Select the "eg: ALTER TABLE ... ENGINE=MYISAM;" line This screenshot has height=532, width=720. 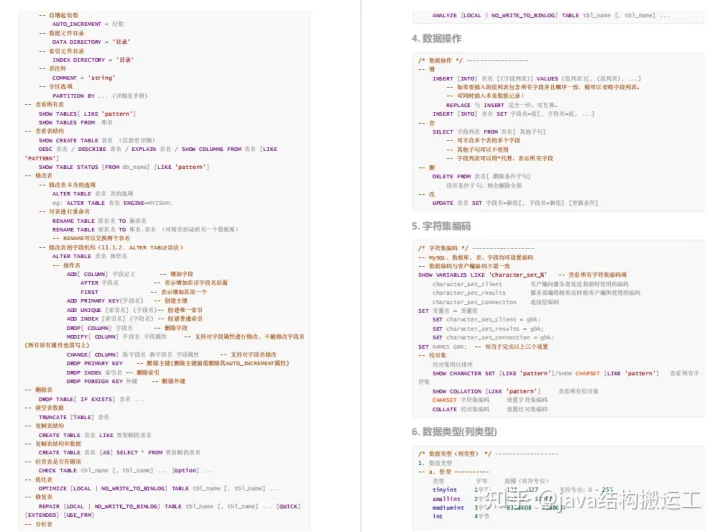[112, 203]
